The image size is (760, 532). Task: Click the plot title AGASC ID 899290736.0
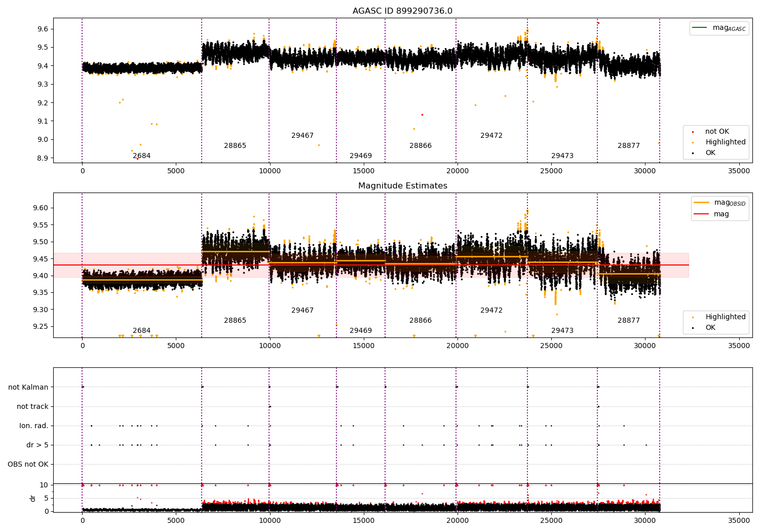coord(402,11)
